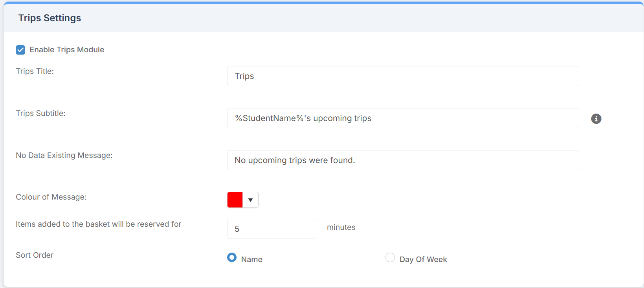
Task: Choose the Day Of Week radio button
Action: pyautogui.click(x=390, y=257)
